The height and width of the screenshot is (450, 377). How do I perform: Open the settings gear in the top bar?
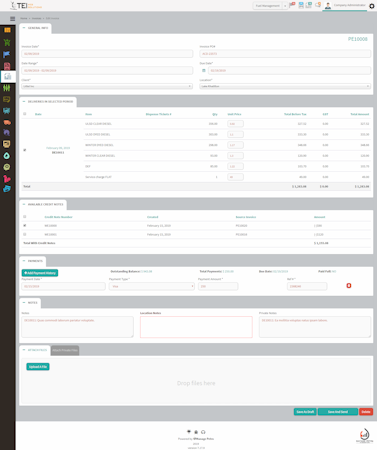click(x=372, y=6)
